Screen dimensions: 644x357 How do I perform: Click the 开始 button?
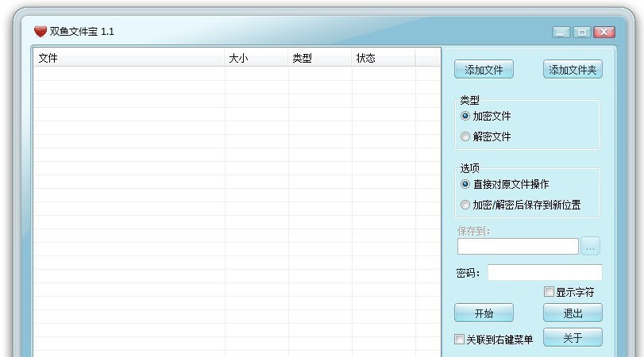[x=484, y=313]
